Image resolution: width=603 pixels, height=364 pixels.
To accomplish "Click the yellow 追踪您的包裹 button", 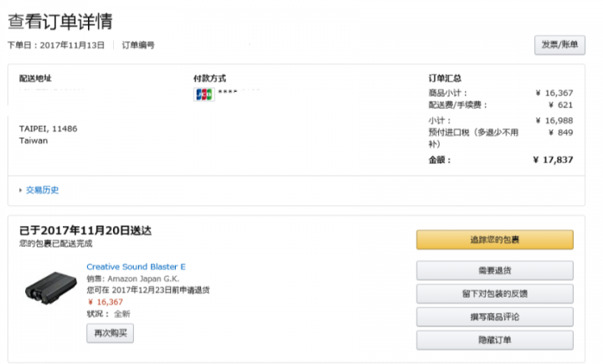I will (x=494, y=240).
